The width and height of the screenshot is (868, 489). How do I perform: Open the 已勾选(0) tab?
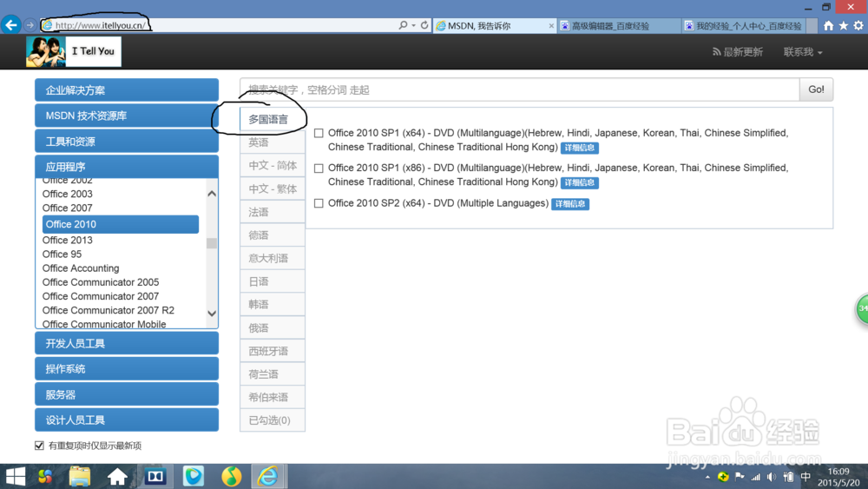coord(273,420)
